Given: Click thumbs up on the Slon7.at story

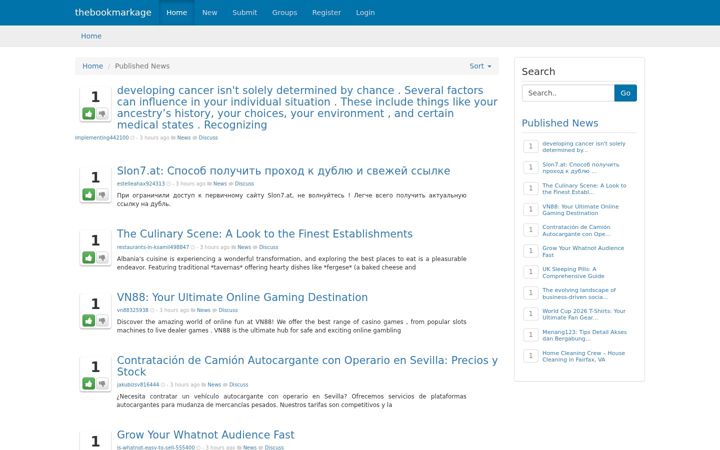Looking at the screenshot, I should (89, 195).
